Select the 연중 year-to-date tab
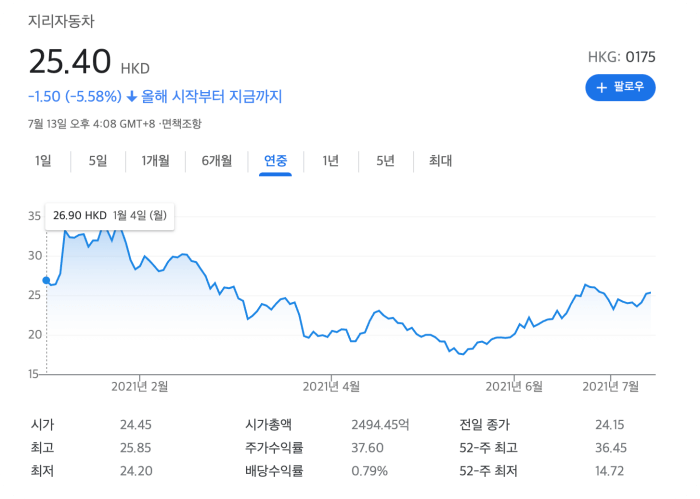The width and height of the screenshot is (700, 499). tap(275, 161)
